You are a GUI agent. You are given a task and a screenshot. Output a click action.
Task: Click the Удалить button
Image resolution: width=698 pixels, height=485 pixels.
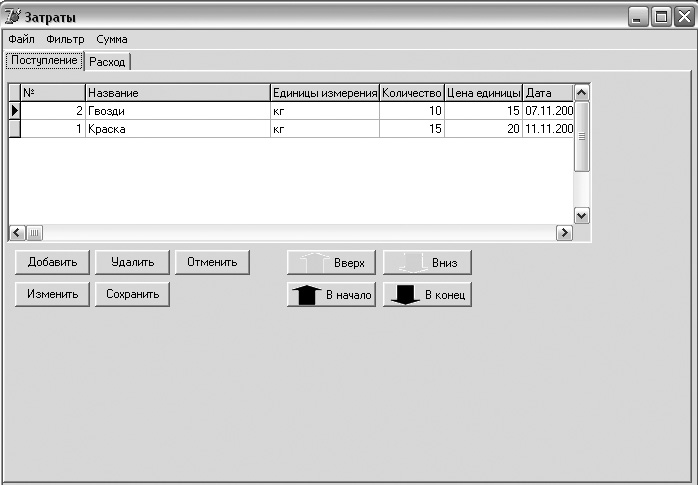point(132,262)
